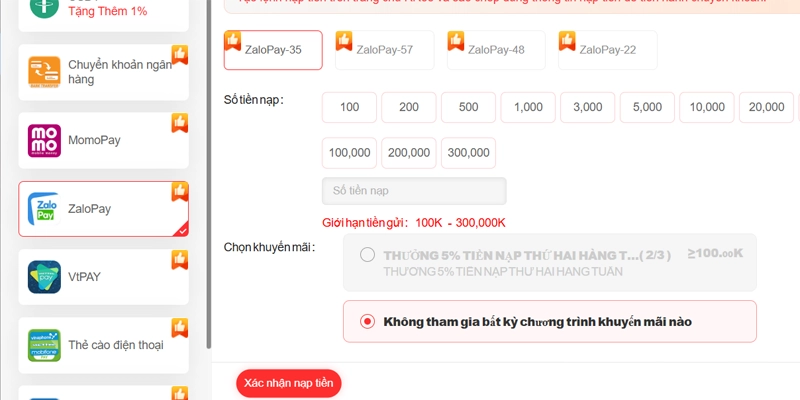Click thumbs-up badge on ZaloPay-35 channel

point(233,41)
